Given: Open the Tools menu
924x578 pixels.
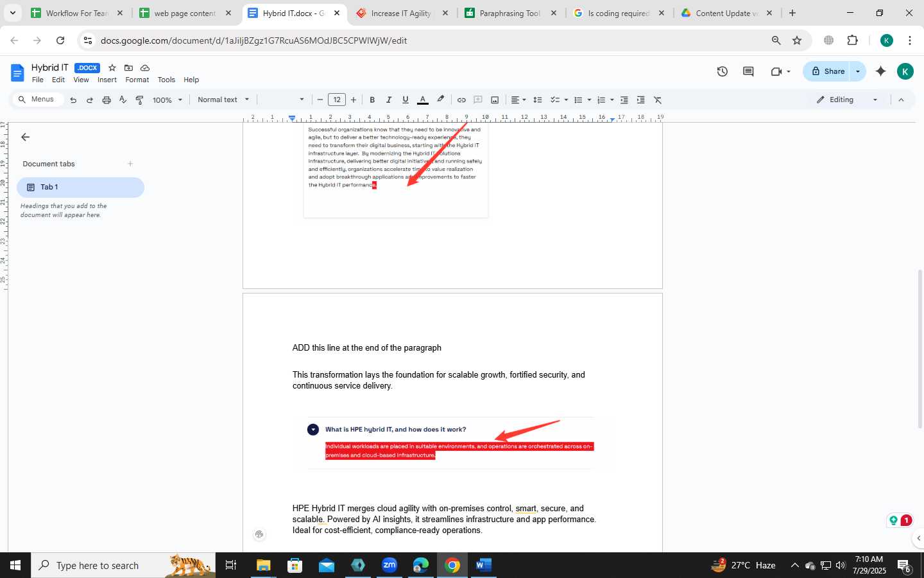Looking at the screenshot, I should click(x=166, y=80).
